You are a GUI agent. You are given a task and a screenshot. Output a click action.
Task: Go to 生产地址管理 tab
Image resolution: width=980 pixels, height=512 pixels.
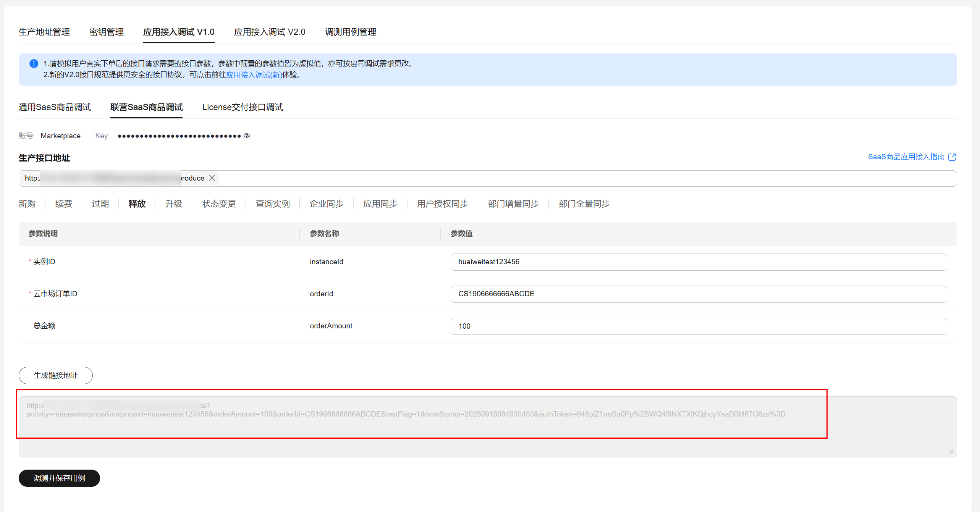(44, 32)
